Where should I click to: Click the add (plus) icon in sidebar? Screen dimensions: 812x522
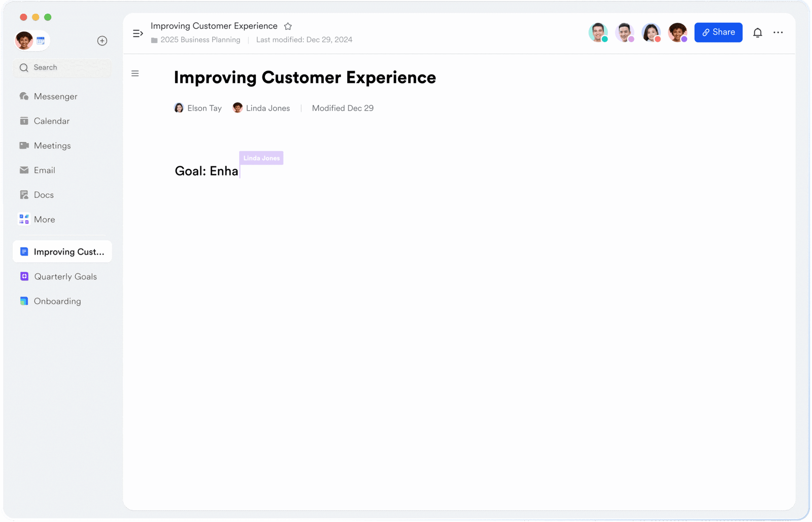pos(102,41)
